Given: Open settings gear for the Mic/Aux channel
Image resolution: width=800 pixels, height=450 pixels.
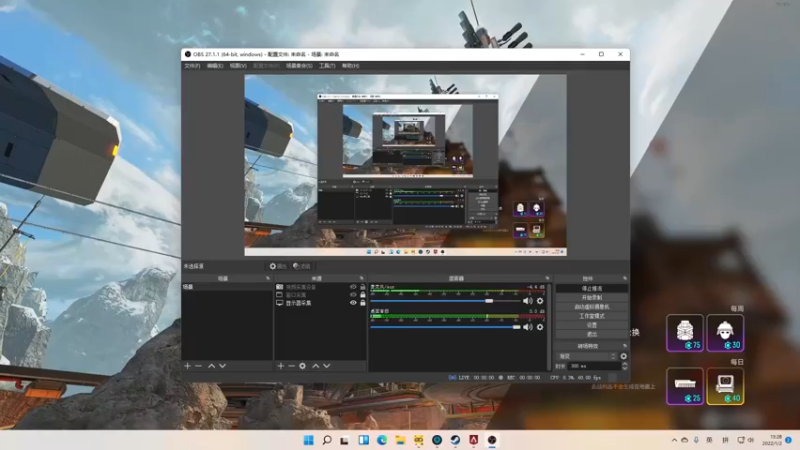Looking at the screenshot, I should (x=540, y=301).
